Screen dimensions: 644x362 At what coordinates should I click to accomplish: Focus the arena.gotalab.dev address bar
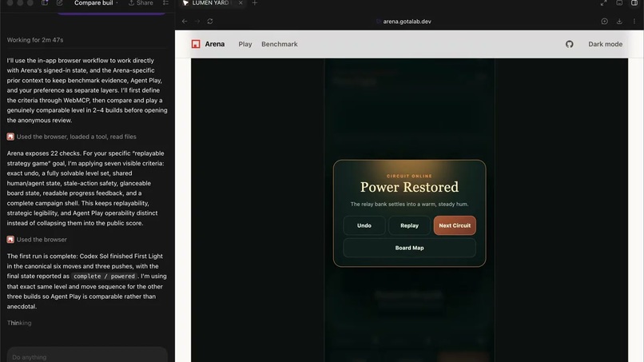[407, 22]
